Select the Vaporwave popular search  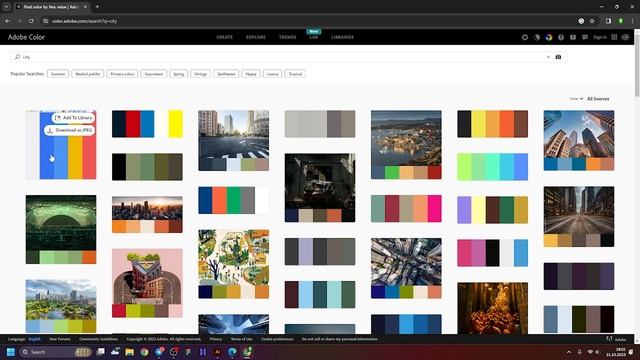(154, 74)
